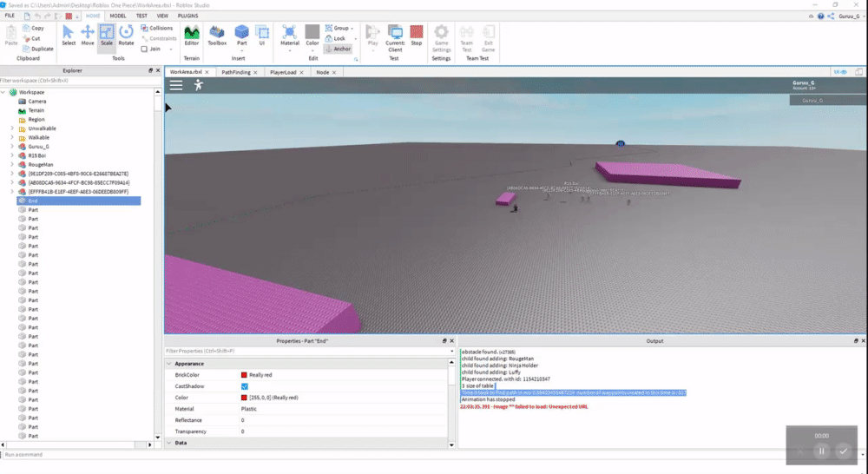The width and height of the screenshot is (868, 474).
Task: Click the Color [255, 0, 0] swatch
Action: 244,398
